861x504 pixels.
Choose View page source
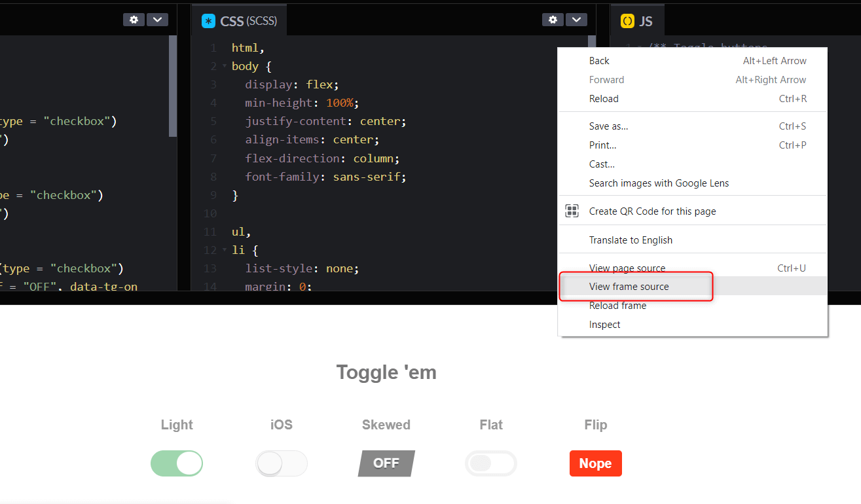pyautogui.click(x=693, y=268)
